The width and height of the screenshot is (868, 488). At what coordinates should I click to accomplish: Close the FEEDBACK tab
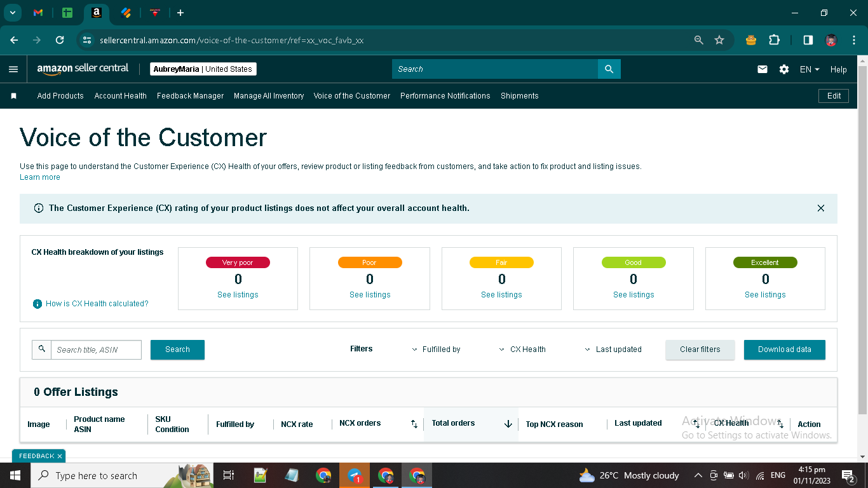click(x=60, y=456)
